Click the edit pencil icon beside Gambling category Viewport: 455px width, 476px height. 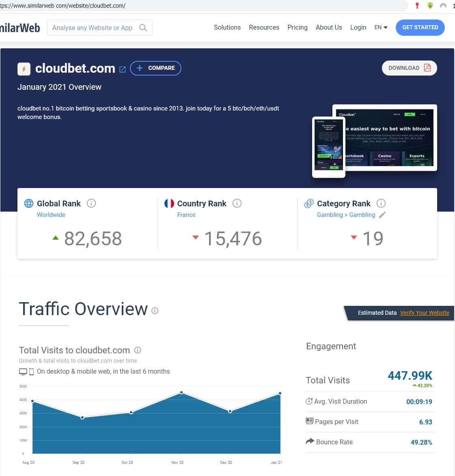(382, 215)
